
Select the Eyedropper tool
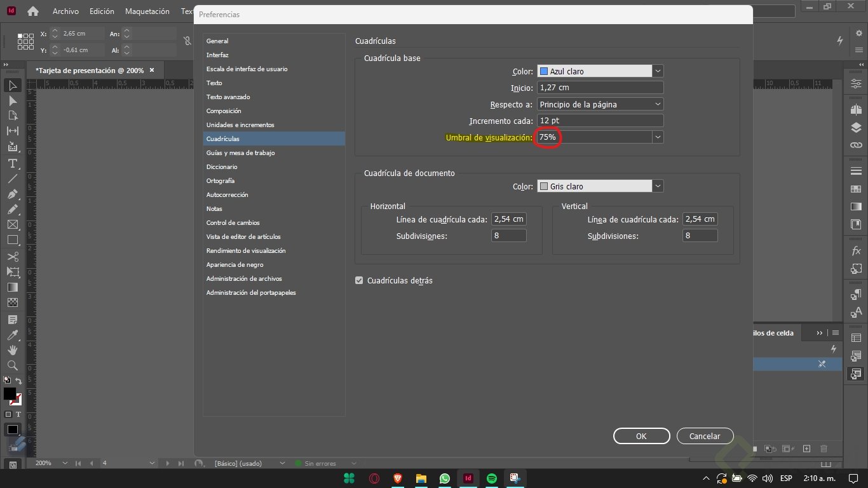[13, 335]
